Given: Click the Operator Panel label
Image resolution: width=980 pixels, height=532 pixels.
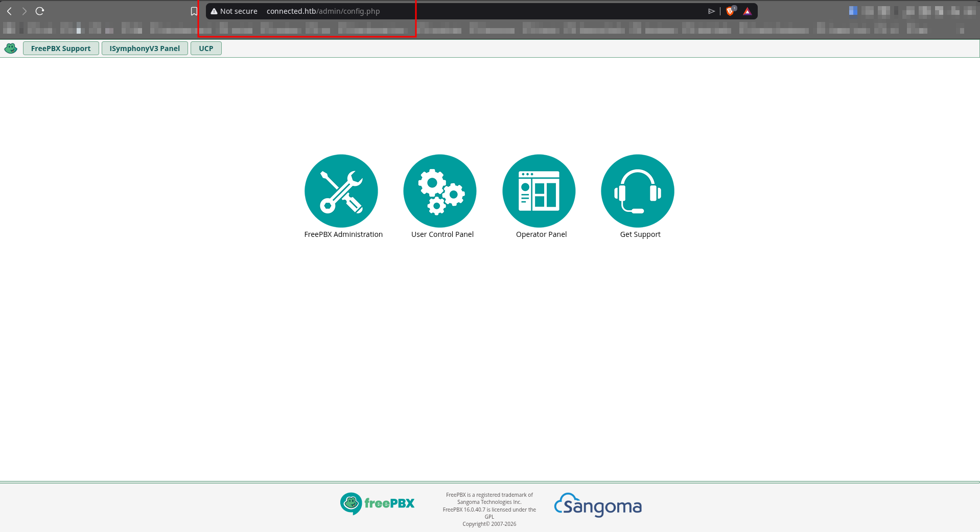Looking at the screenshot, I should point(541,234).
